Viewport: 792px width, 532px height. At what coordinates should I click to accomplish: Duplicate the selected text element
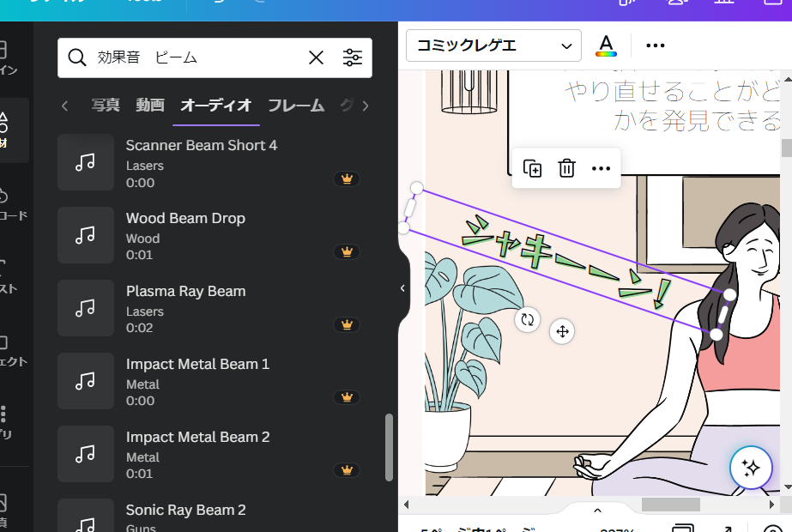[532, 168]
